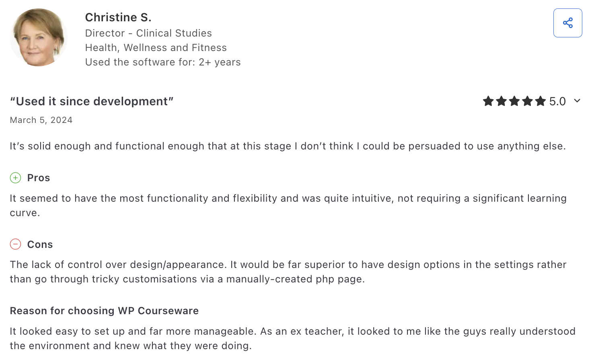
Task: Click the first rating star
Action: point(488,101)
